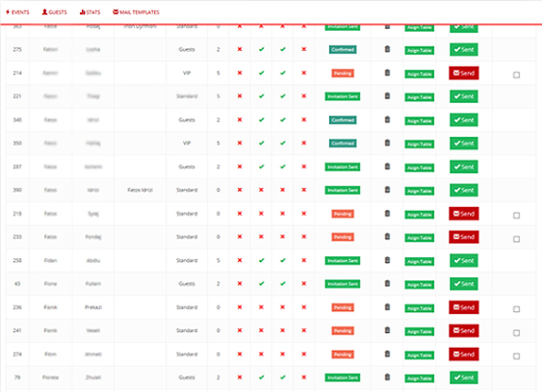Click trash icon in row 258
The height and width of the screenshot is (392, 542).
[x=387, y=260]
